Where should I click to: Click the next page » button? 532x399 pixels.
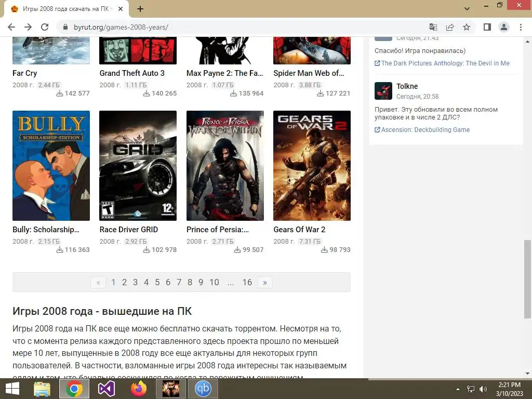[x=265, y=282]
